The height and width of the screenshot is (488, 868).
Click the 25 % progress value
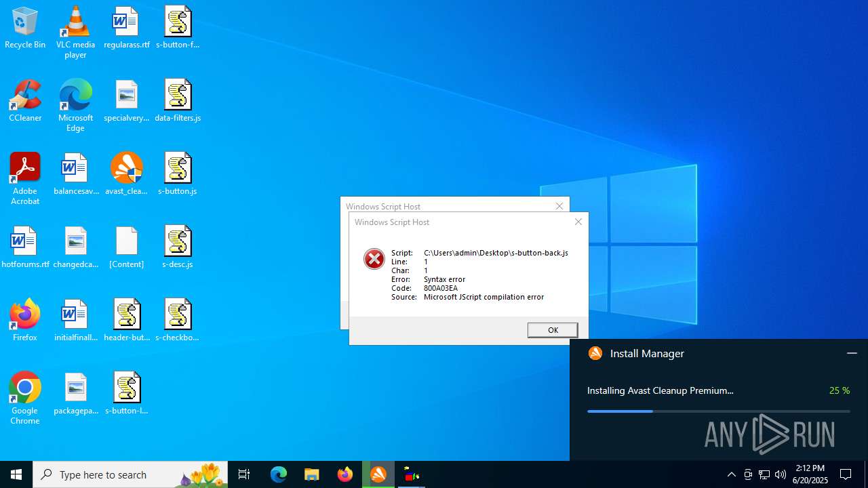coord(840,390)
